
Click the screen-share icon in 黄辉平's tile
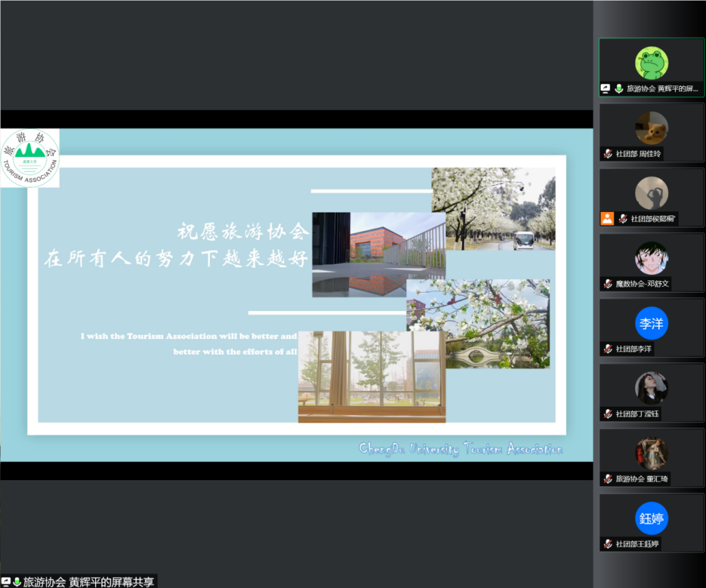(x=606, y=89)
